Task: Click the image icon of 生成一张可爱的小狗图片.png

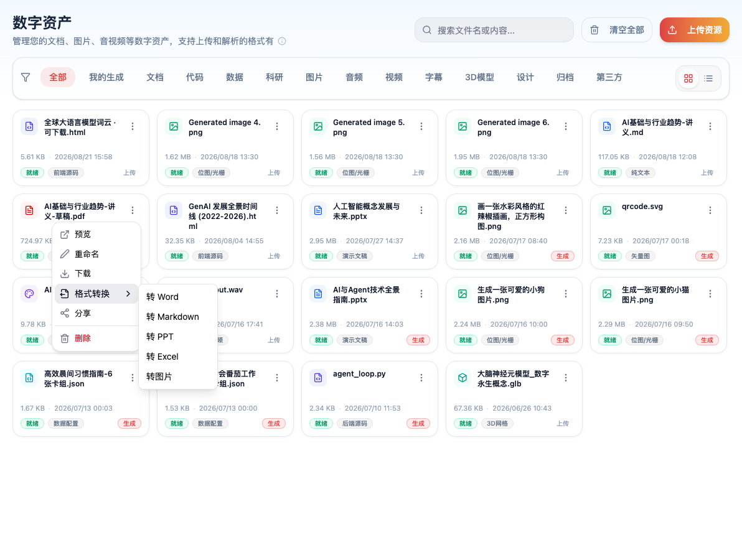Action: coord(463,294)
